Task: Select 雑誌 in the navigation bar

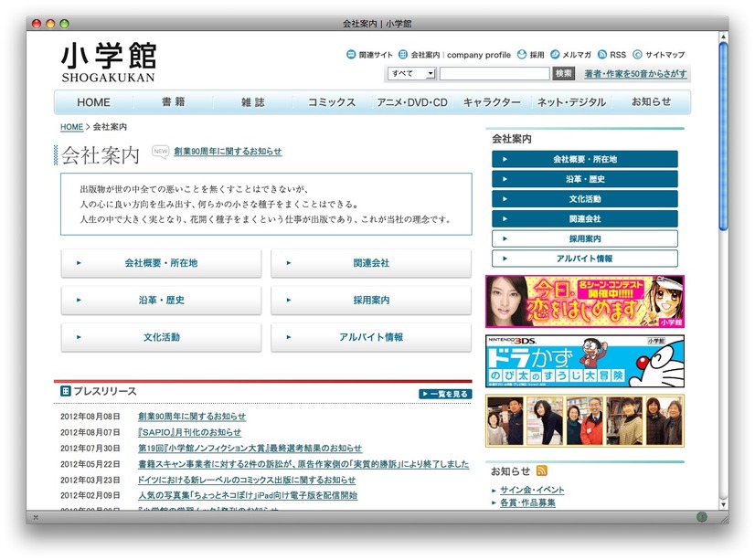Action: pos(253,102)
